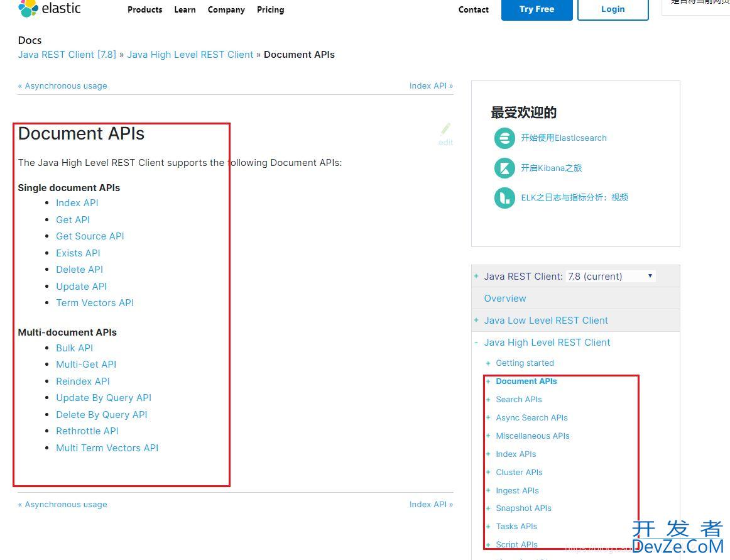Open the Delete API link

tap(80, 269)
